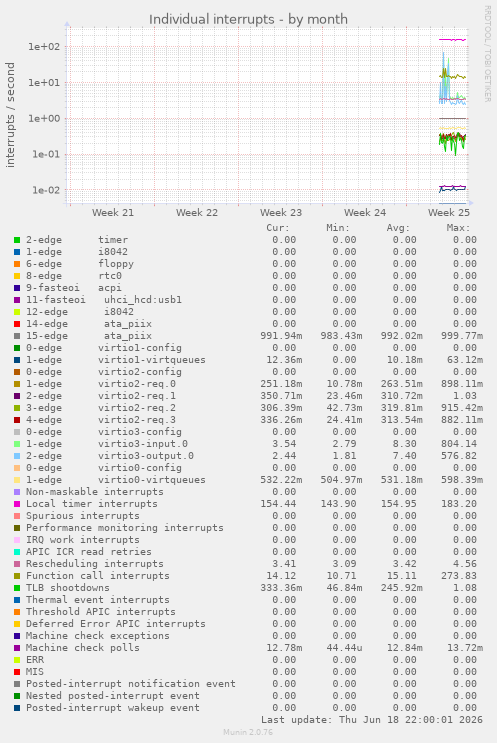The width and height of the screenshot is (497, 743).
Task: Click the Max: column header
Action: (458, 228)
